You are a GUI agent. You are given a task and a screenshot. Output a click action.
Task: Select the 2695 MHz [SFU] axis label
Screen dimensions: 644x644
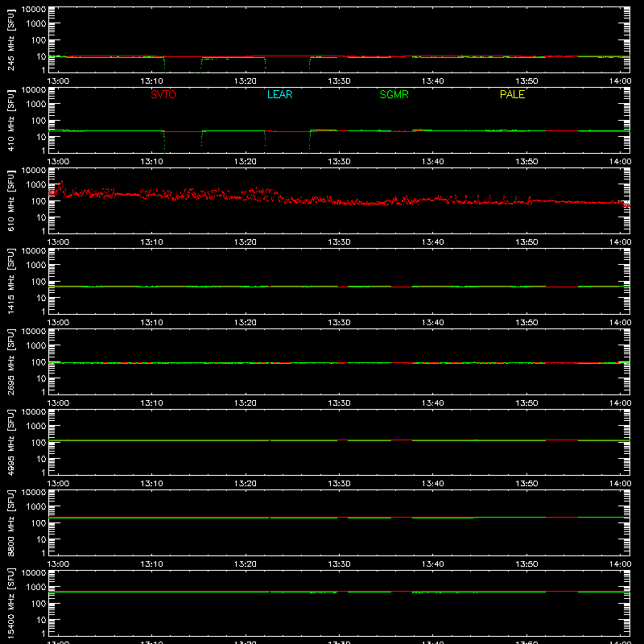point(10,361)
